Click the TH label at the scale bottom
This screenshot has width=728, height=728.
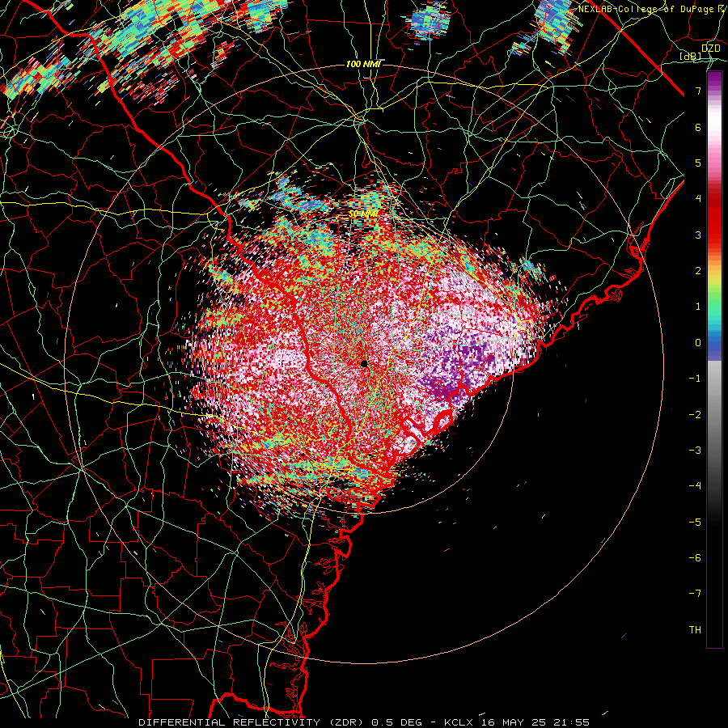695,630
